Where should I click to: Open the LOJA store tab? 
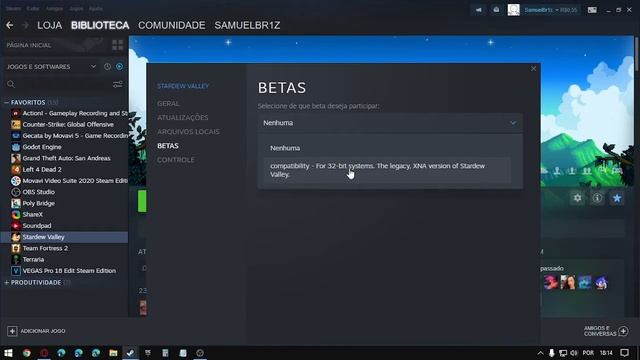click(49, 25)
